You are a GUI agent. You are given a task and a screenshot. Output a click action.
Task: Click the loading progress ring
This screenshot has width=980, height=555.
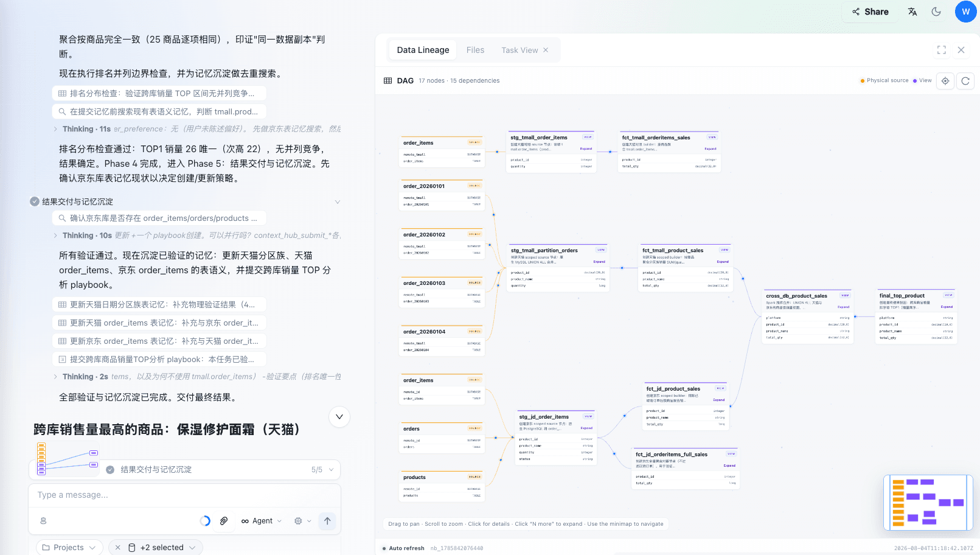[x=205, y=521]
